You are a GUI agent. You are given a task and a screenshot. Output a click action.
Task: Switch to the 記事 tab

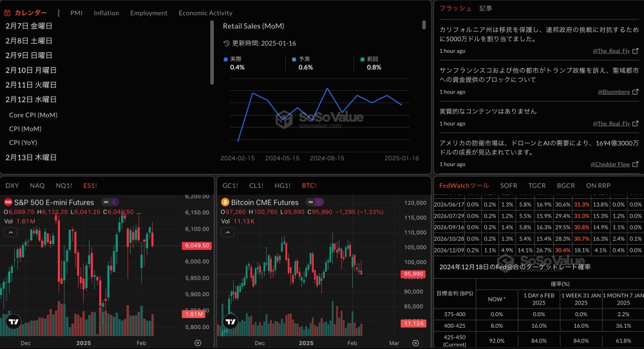(486, 8)
